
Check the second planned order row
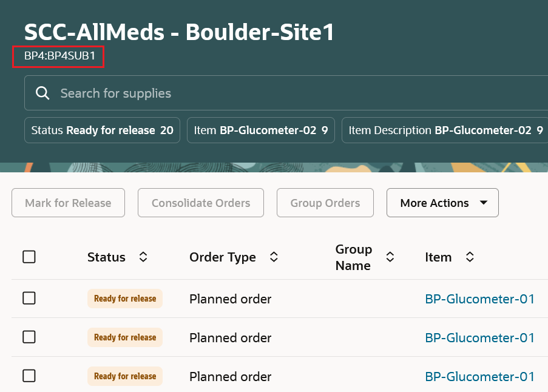tap(29, 337)
